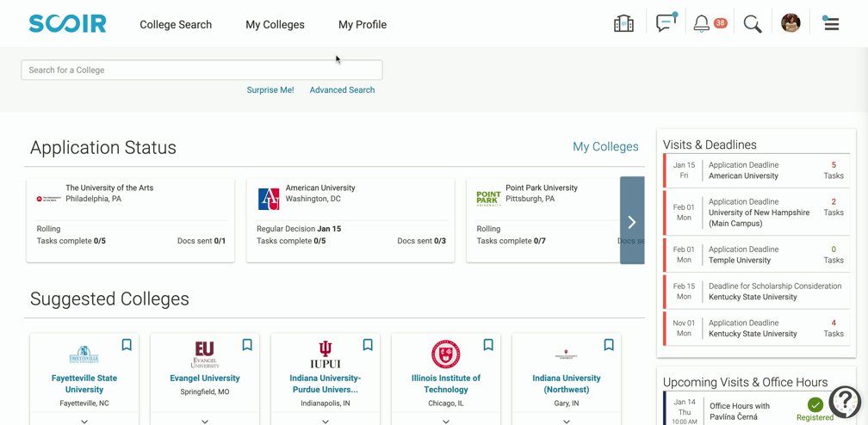Image resolution: width=868 pixels, height=425 pixels.
Task: Click the American University logo
Action: [269, 199]
